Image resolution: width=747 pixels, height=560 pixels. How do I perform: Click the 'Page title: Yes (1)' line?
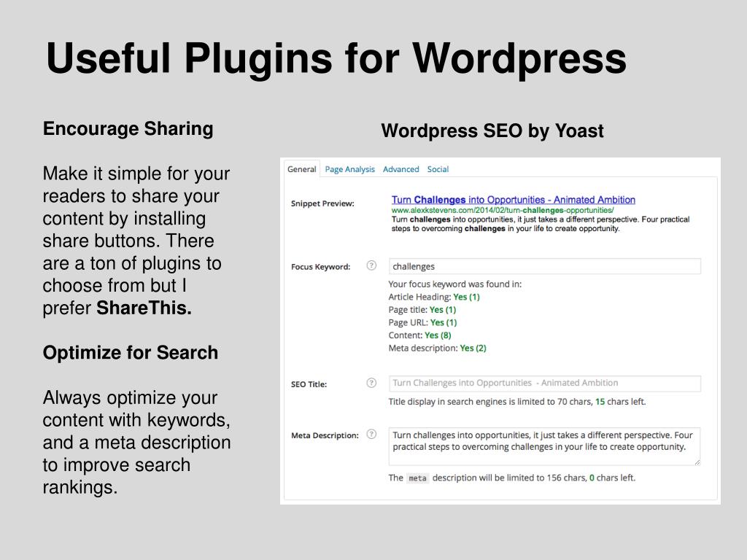pos(422,309)
